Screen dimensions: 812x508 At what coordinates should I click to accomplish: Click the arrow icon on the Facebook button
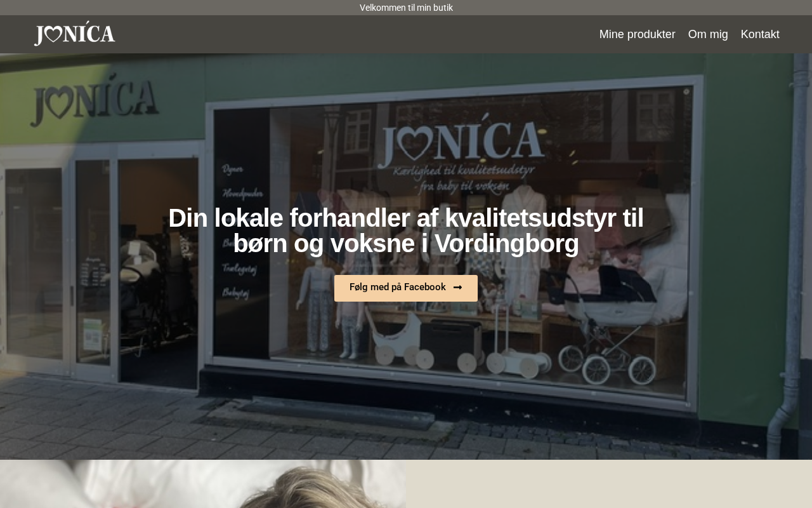[457, 288]
